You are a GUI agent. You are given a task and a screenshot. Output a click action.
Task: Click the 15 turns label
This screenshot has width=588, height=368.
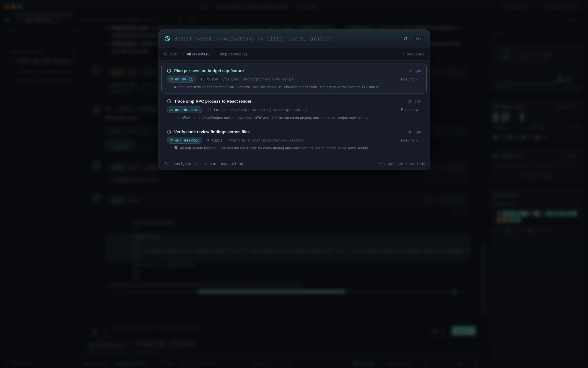click(209, 79)
